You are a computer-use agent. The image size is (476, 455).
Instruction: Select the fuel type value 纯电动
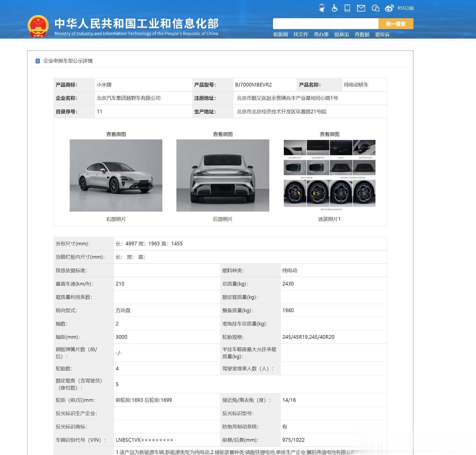pos(290,270)
